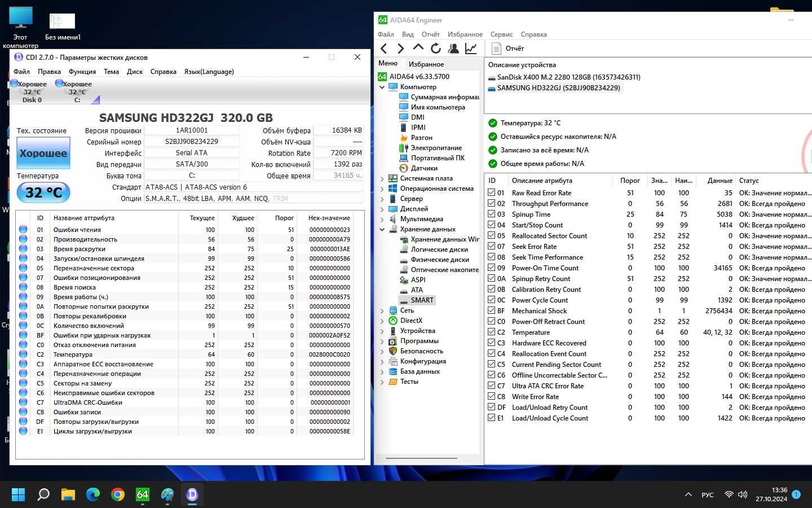This screenshot has width=812, height=508.
Task: Open Диск menu in CDI window
Action: pyautogui.click(x=135, y=72)
